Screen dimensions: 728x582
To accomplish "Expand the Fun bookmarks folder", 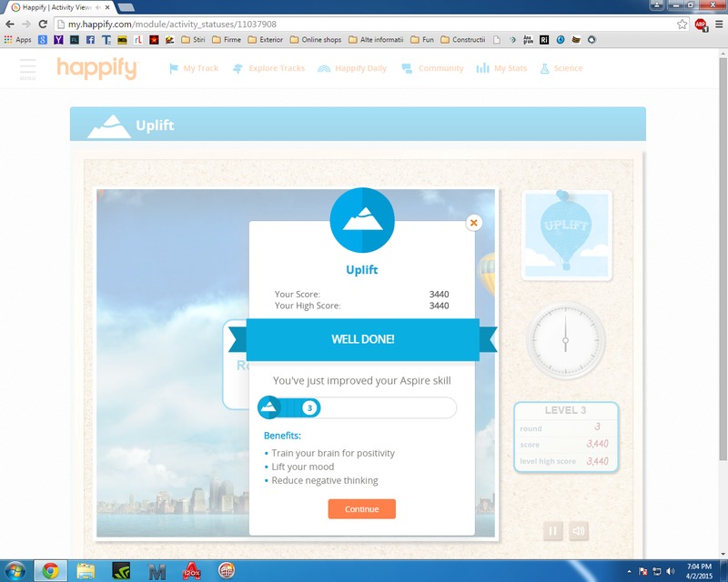I will (x=422, y=40).
